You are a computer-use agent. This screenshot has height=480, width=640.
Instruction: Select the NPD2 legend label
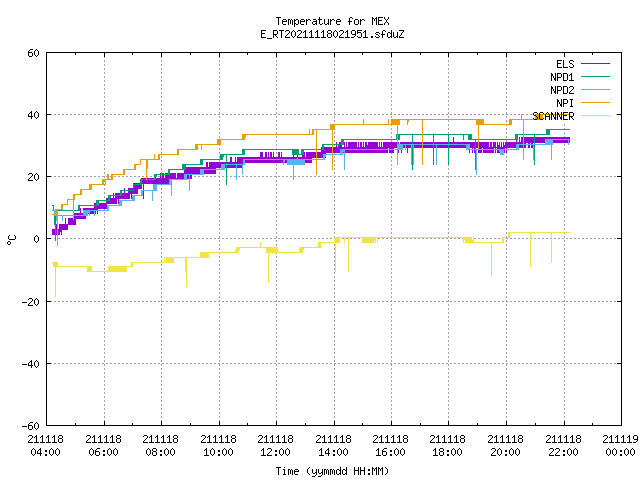562,90
